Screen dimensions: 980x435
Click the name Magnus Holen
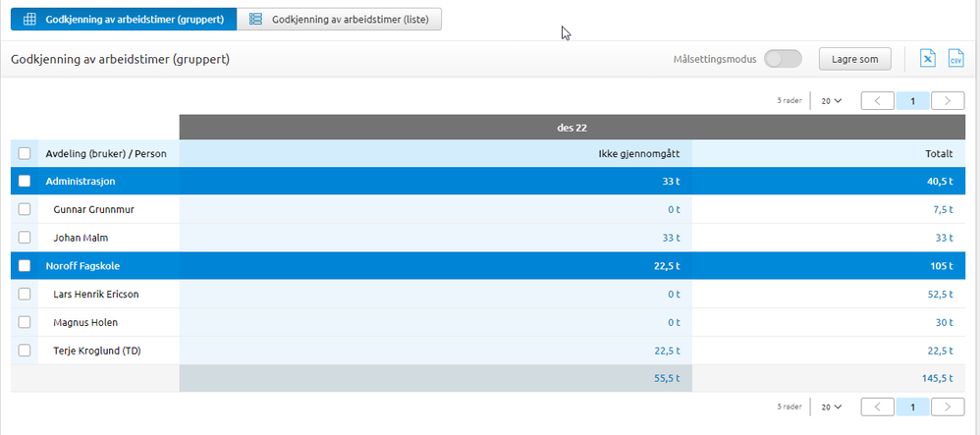coord(85,322)
